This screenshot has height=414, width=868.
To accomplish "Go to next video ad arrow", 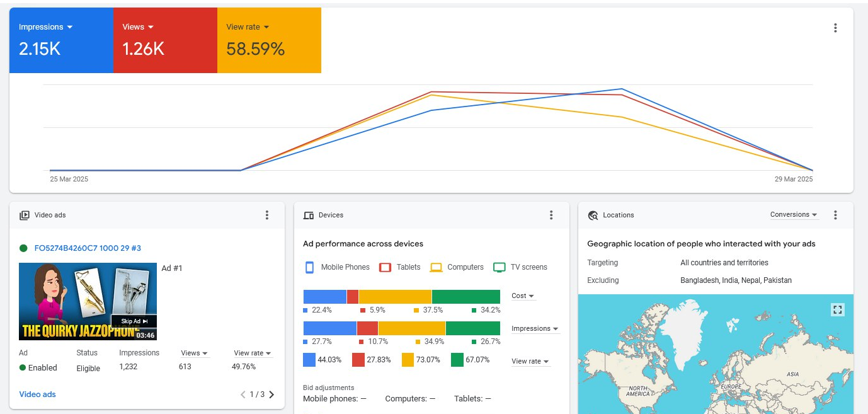I will pos(272,394).
